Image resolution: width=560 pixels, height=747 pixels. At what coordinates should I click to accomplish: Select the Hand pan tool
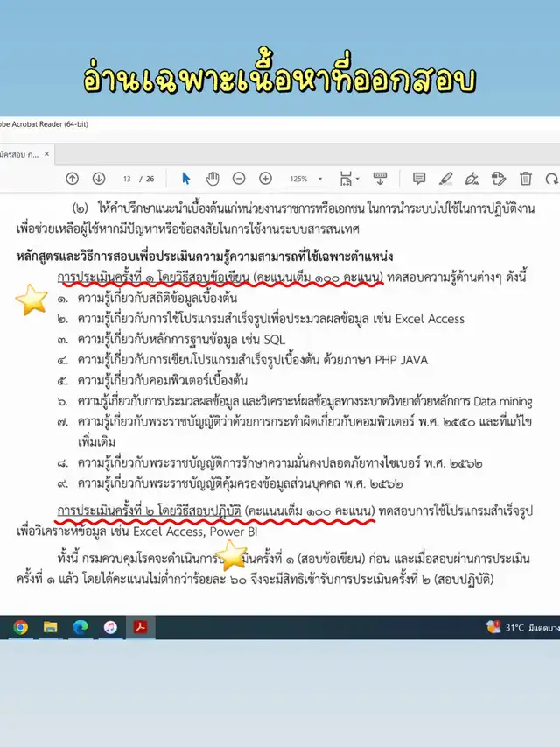click(213, 179)
